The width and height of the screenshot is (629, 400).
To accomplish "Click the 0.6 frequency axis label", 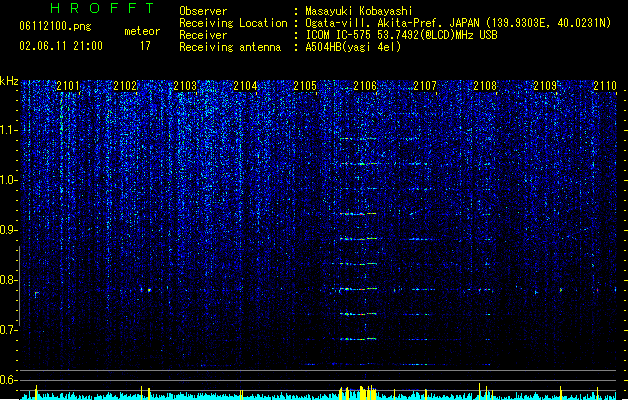I will click(x=9, y=380).
